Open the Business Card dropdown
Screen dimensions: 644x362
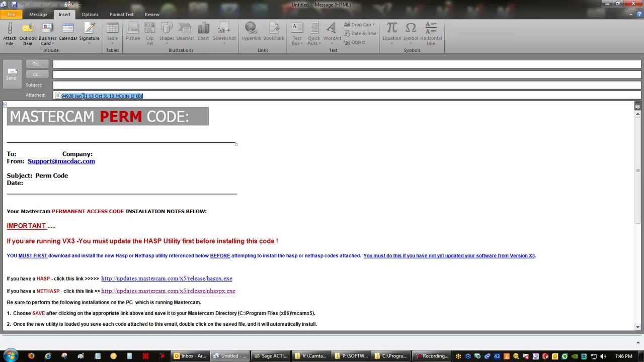tap(47, 34)
